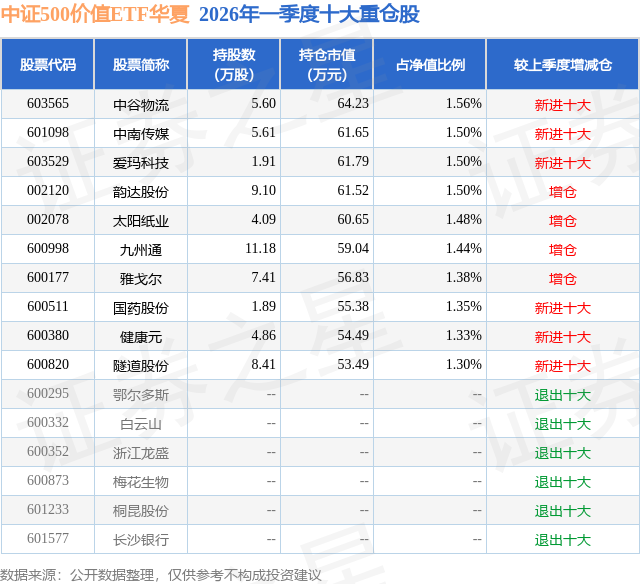Select stock name 鄂尔多斯
Viewport: 640px width, 584px height.
pos(141,395)
